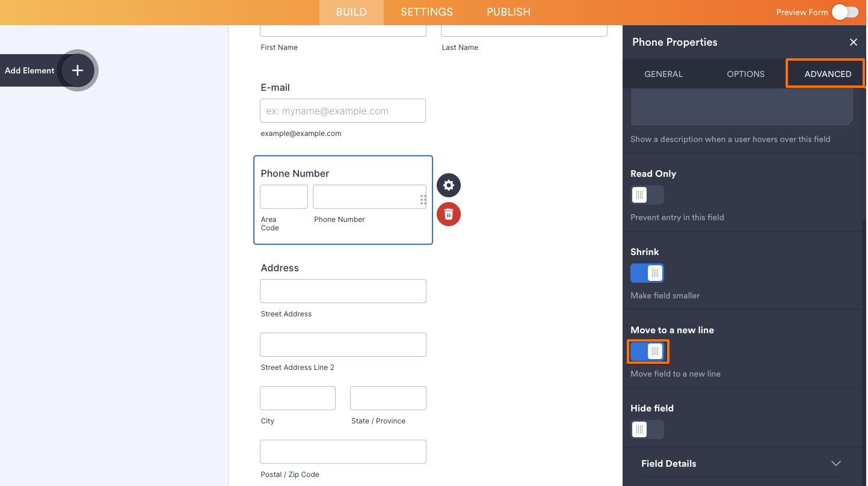
Task: Click the City input field
Action: [x=297, y=398]
